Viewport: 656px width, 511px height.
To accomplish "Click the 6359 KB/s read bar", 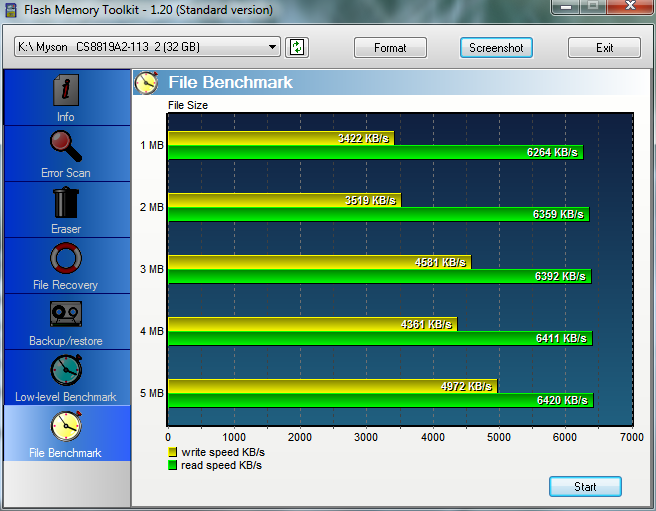I will [x=379, y=214].
